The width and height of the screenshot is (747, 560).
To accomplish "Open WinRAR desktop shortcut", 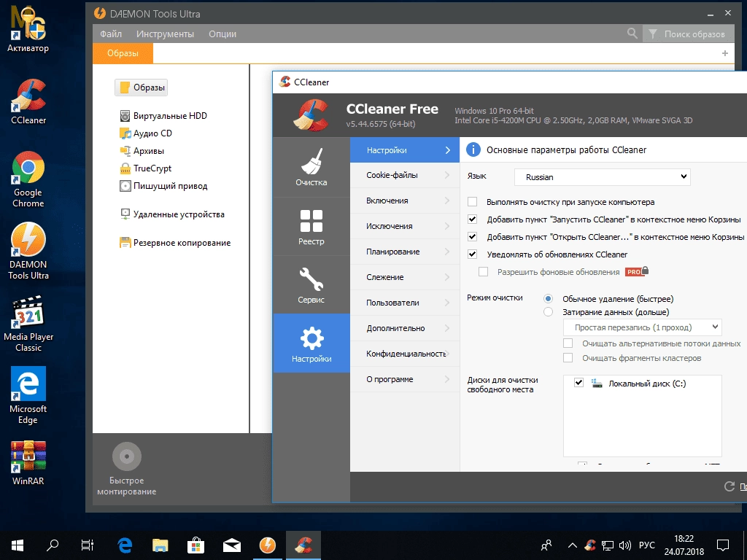I will coord(28,463).
